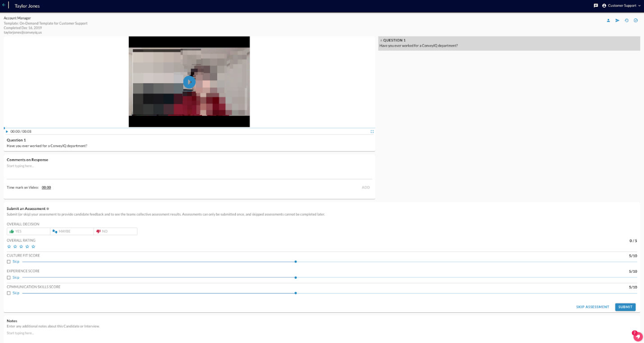
Task: Rate the candidate five stars
Action: [x=33, y=246]
